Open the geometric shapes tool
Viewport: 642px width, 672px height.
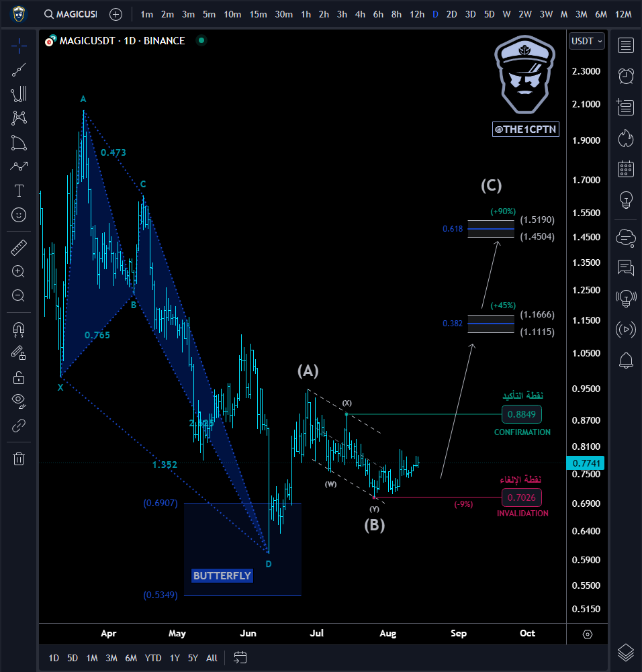coord(19,143)
